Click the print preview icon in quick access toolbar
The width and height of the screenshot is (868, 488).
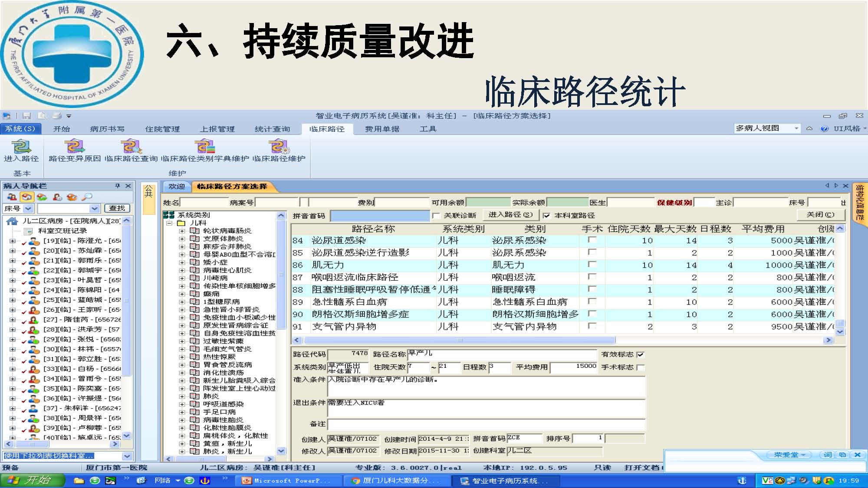coord(42,116)
